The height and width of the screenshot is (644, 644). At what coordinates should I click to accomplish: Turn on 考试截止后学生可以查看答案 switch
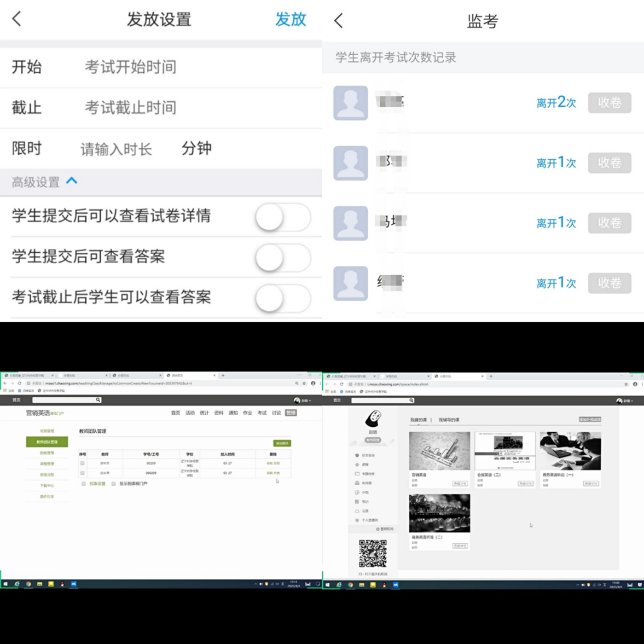282,299
